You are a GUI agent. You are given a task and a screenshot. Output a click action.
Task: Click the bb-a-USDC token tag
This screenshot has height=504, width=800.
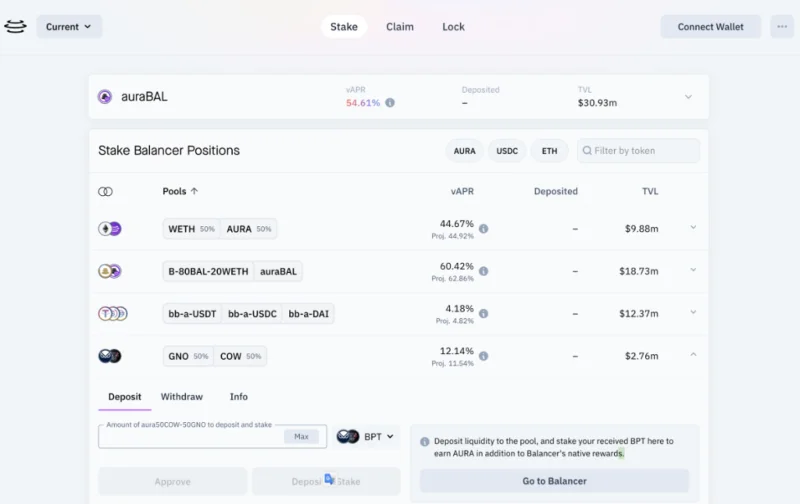coord(252,314)
